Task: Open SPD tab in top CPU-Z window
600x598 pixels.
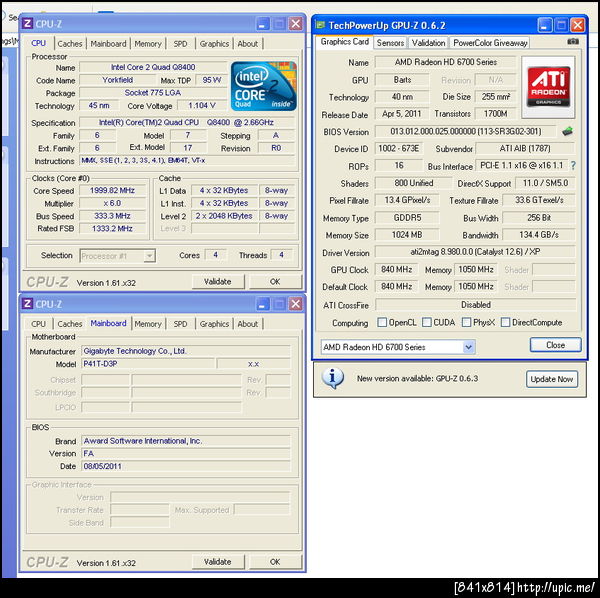Action: click(x=180, y=44)
